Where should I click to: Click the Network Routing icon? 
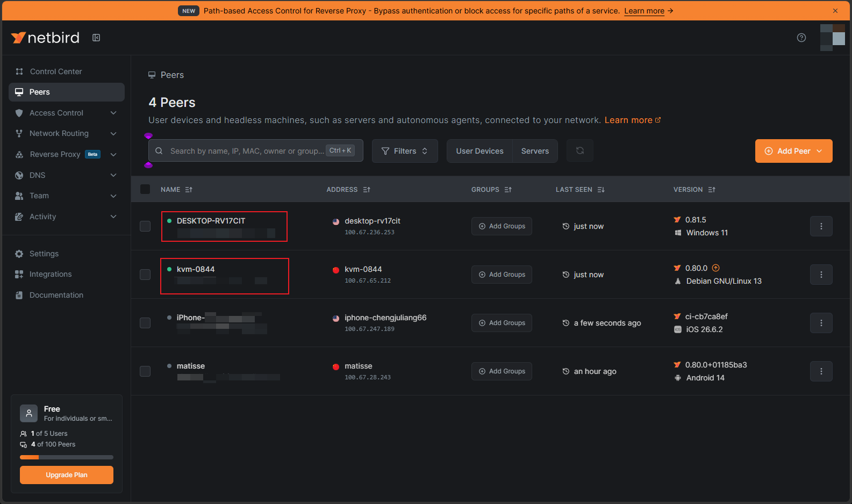(x=19, y=133)
